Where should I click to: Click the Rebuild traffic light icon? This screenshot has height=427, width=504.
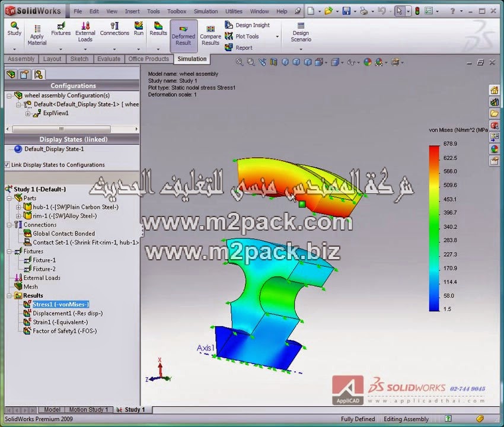(417, 11)
